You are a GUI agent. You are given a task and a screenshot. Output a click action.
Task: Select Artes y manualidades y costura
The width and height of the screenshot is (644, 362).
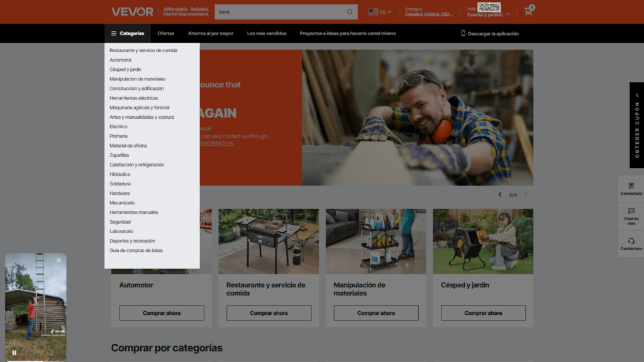click(x=142, y=117)
